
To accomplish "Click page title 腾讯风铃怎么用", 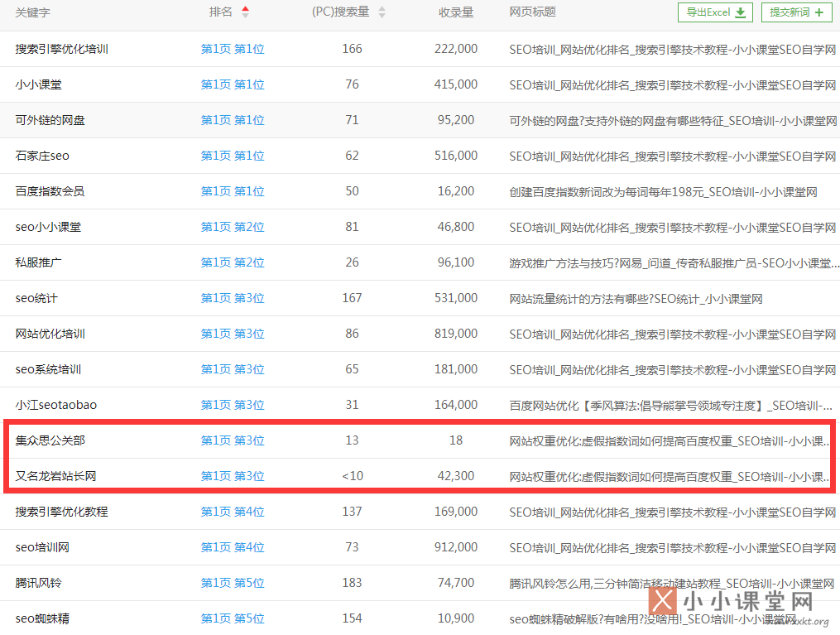I will coord(672,584).
